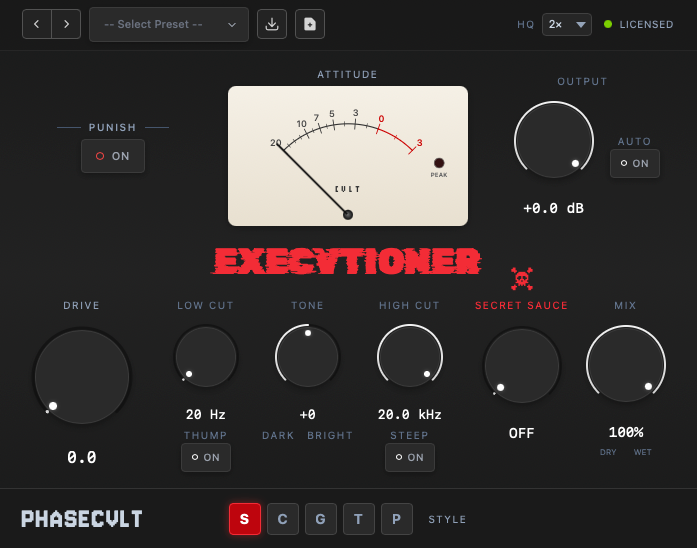This screenshot has height=548, width=697.
Task: Toggle the THUMP ON button
Action: pos(206,457)
